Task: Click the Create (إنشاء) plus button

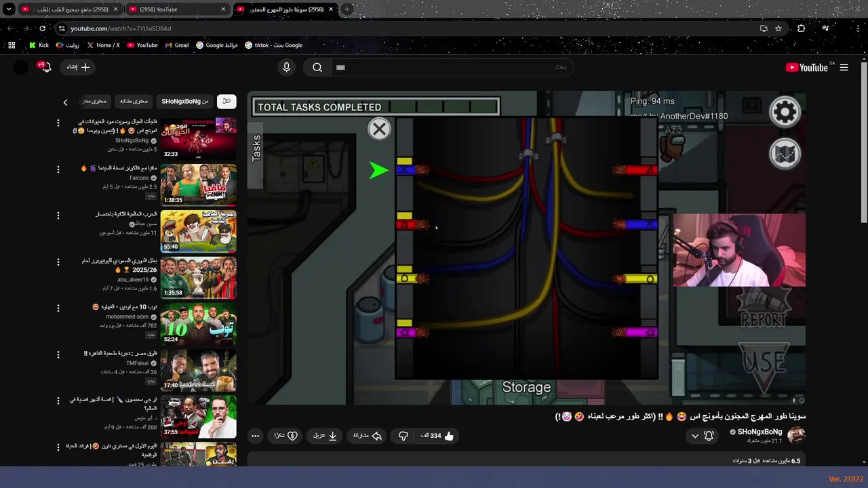Action: 78,67
